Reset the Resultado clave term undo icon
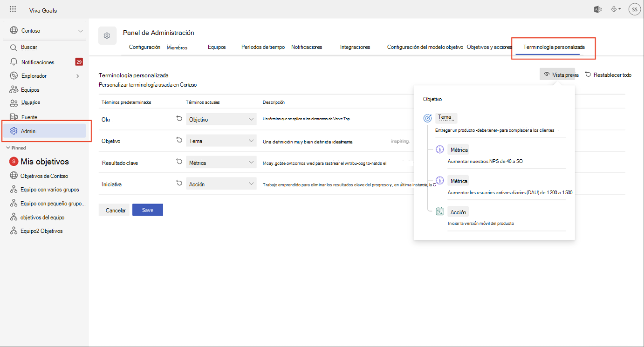The height and width of the screenshot is (347, 644). click(x=179, y=162)
